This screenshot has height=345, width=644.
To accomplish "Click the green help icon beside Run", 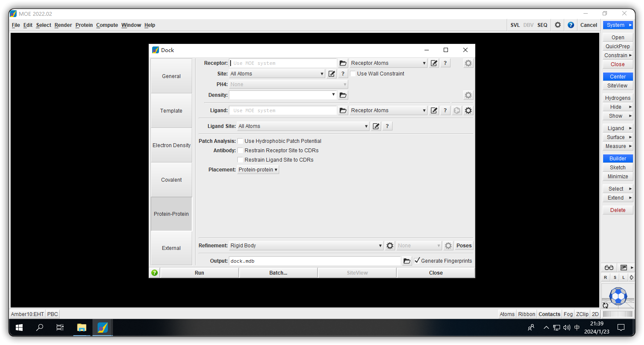I will [154, 273].
